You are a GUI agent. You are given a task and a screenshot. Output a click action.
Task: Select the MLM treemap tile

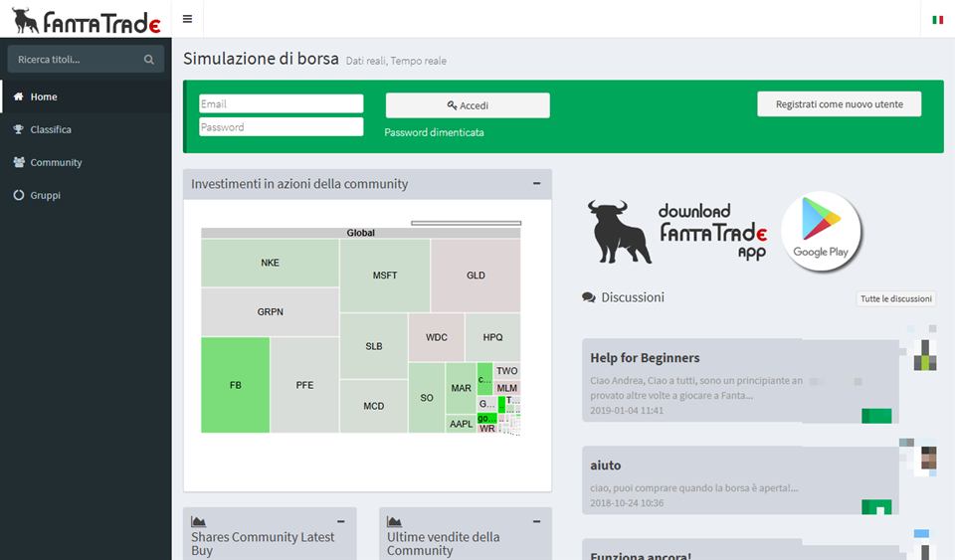[506, 388]
